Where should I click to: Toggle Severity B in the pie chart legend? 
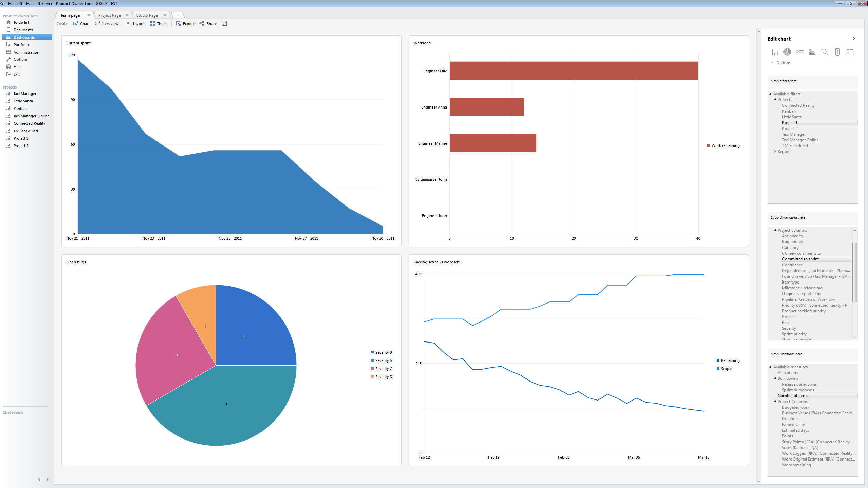click(x=382, y=352)
